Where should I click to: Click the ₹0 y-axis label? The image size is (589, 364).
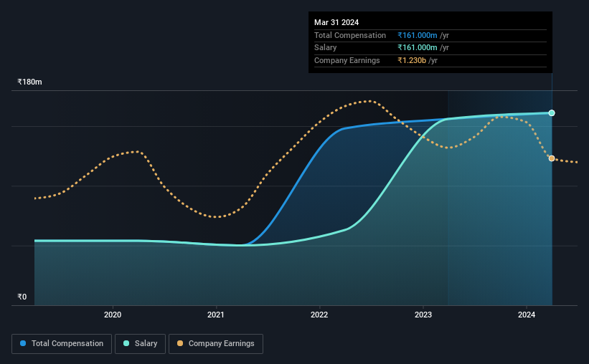coord(22,297)
